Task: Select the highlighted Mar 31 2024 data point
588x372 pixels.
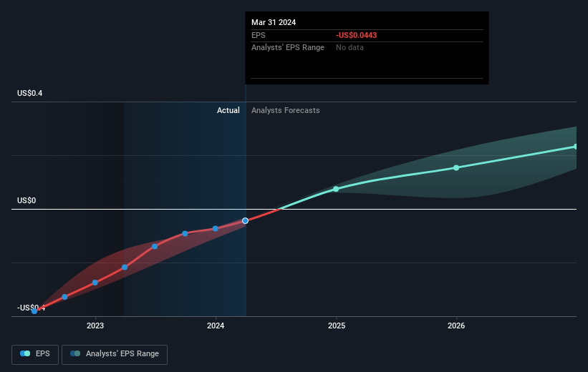Action: 245,221
